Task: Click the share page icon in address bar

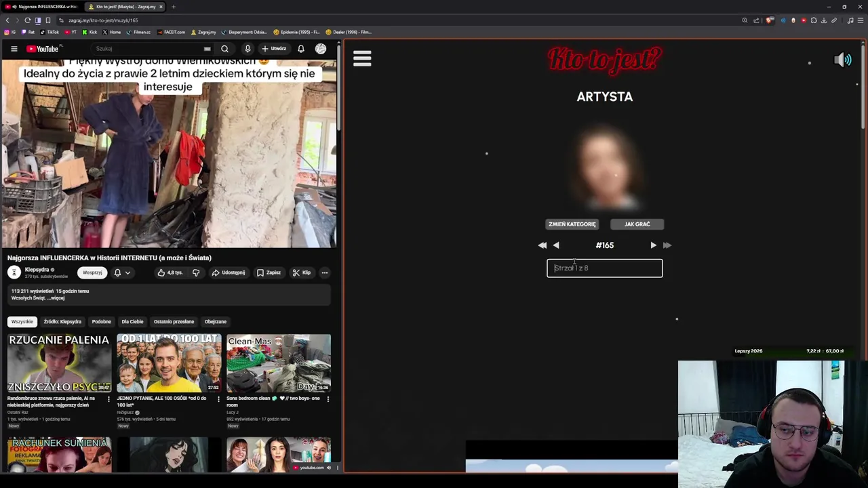Action: [756, 20]
